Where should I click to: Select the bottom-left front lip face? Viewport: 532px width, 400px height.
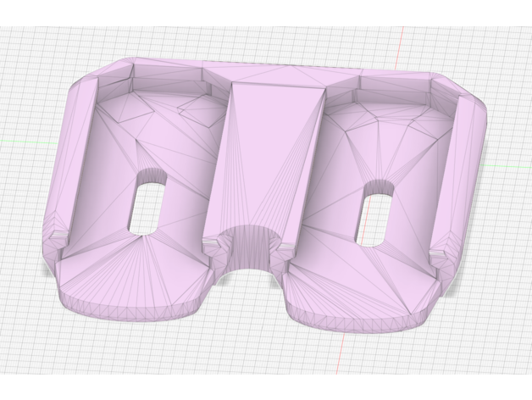[136, 309]
